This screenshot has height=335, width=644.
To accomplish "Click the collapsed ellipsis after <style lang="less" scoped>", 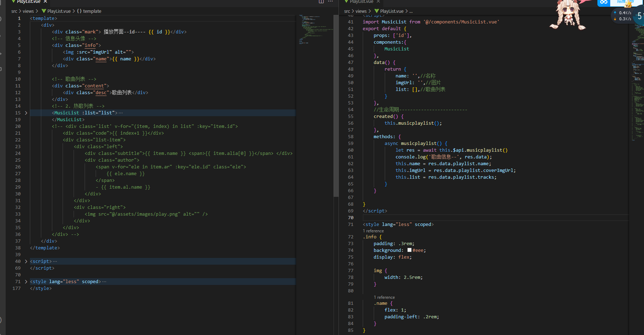I will coord(104,282).
